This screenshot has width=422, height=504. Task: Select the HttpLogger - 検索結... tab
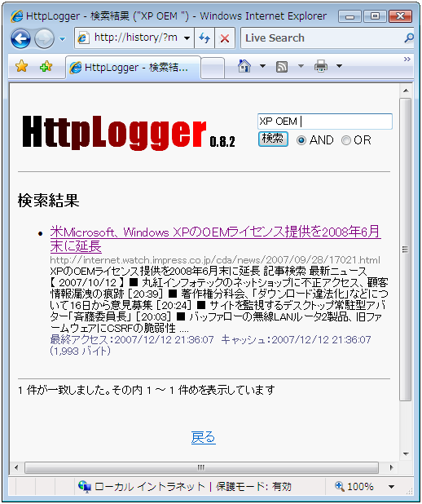[133, 67]
